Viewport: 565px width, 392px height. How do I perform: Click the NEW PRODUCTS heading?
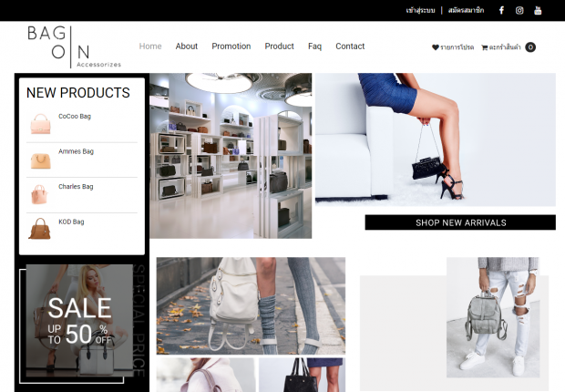[78, 93]
